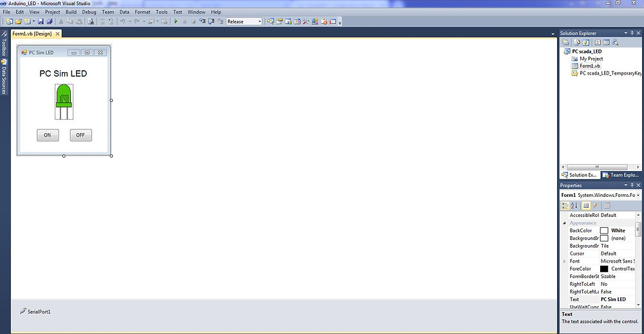Open the Build menu

click(71, 12)
